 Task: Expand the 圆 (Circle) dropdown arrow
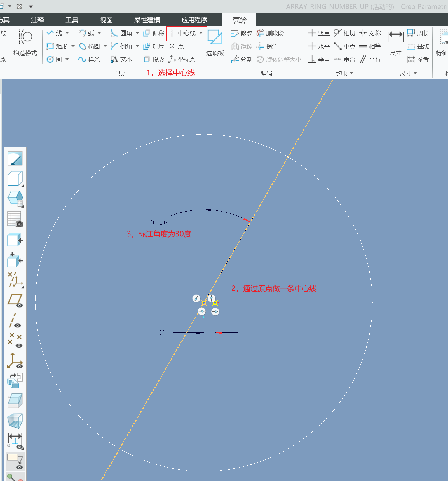coord(67,59)
